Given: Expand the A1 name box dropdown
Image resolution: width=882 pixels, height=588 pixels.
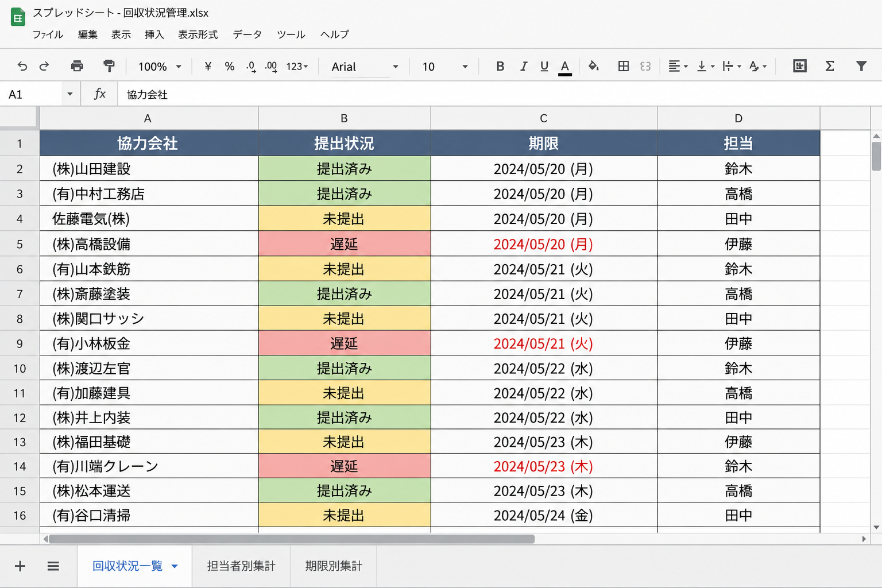Looking at the screenshot, I should pyautogui.click(x=70, y=94).
